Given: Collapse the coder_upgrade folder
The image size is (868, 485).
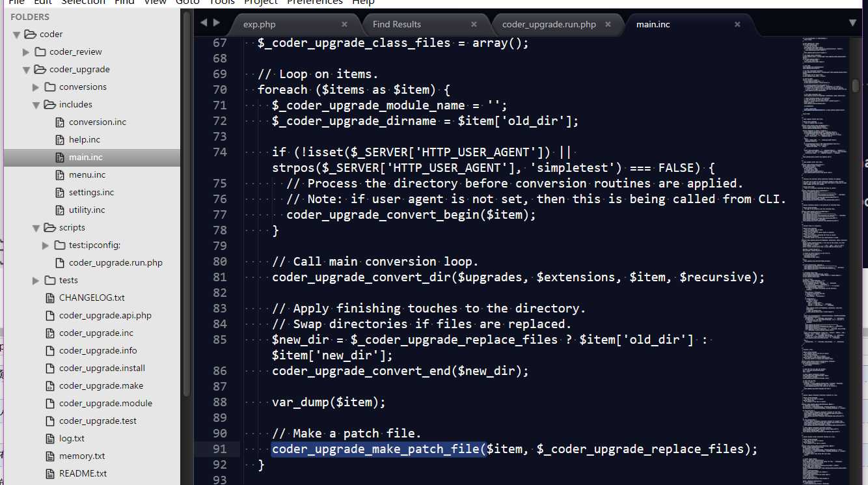Looking at the screenshot, I should pyautogui.click(x=26, y=70).
